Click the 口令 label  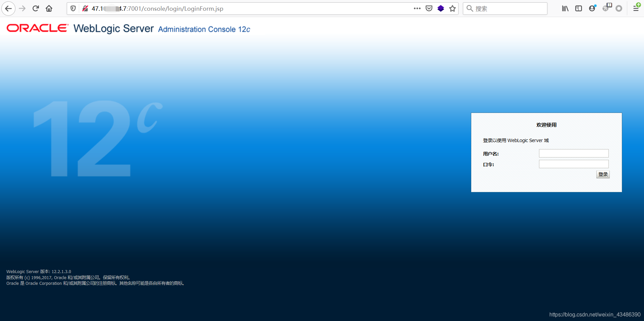[x=488, y=165]
